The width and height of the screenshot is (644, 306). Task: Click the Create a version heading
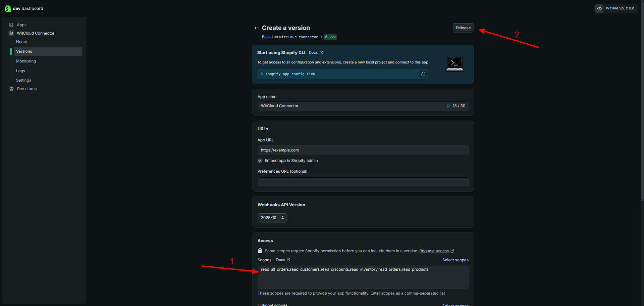(x=286, y=28)
